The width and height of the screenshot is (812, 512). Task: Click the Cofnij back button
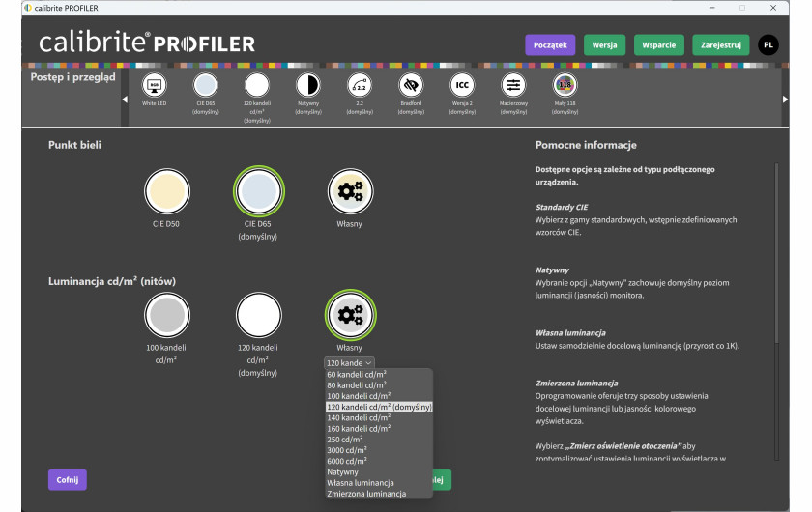[x=68, y=480]
